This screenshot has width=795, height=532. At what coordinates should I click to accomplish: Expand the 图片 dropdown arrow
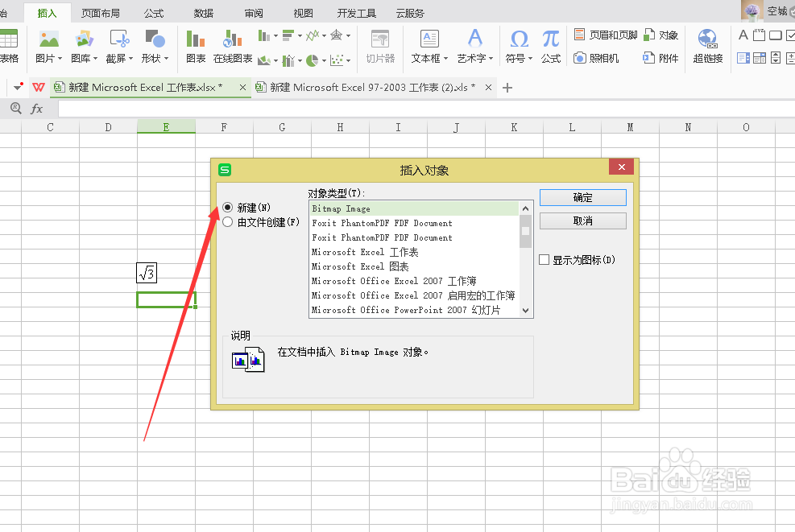(60, 58)
